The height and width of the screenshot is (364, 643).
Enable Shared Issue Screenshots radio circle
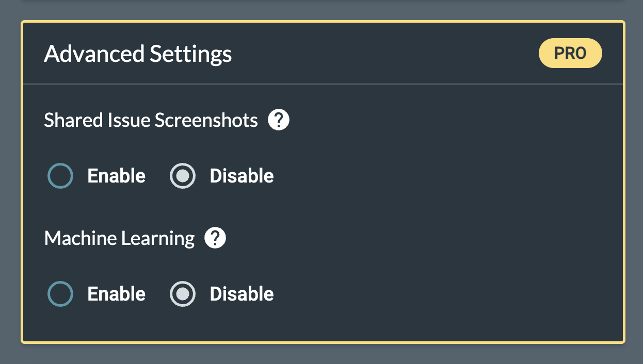60,176
